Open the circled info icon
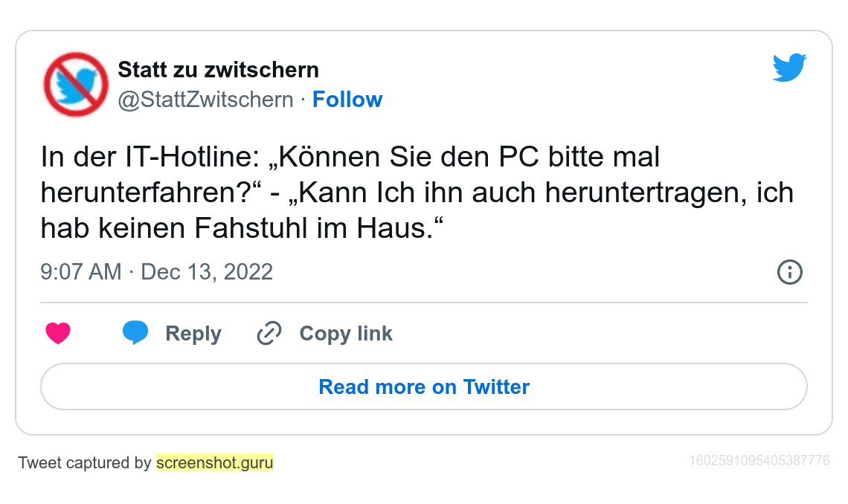The height and width of the screenshot is (504, 848). 789,272
